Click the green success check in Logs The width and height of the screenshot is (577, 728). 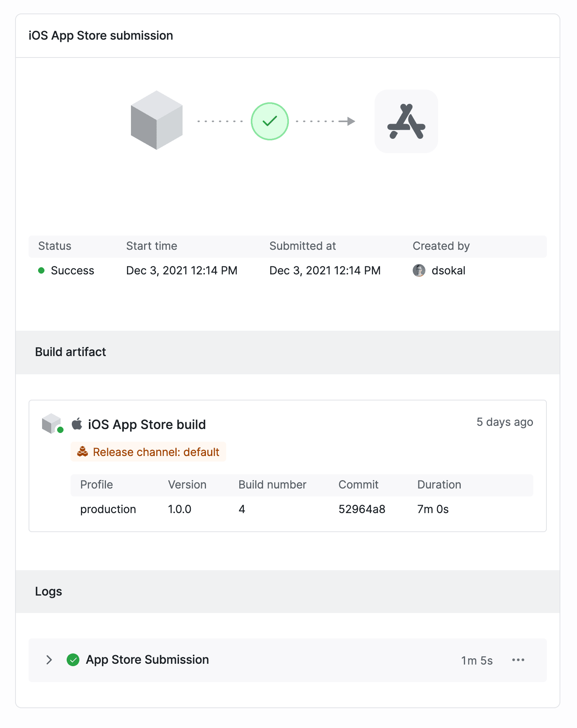pos(73,660)
